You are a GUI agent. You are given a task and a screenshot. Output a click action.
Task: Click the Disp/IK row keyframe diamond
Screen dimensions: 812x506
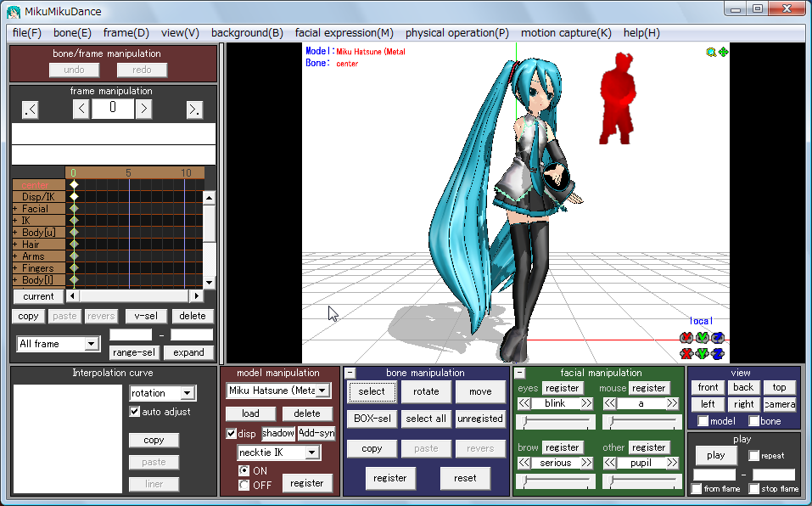74,196
